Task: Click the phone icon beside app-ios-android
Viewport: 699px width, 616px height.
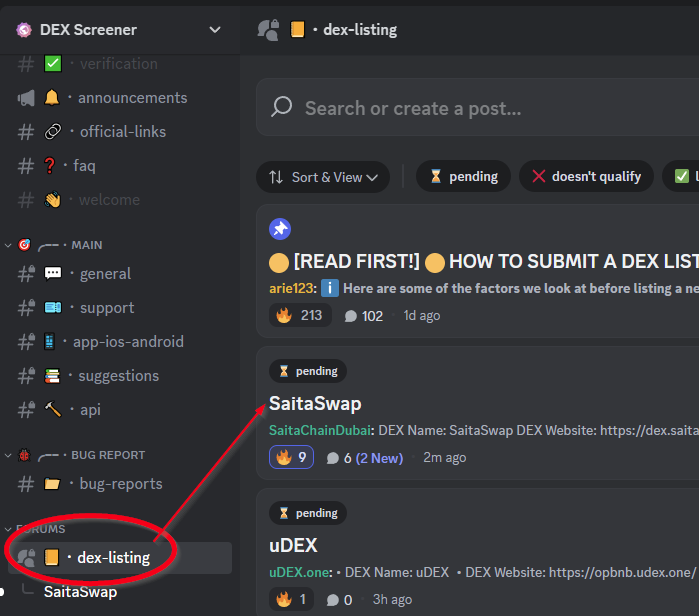Action: click(49, 342)
